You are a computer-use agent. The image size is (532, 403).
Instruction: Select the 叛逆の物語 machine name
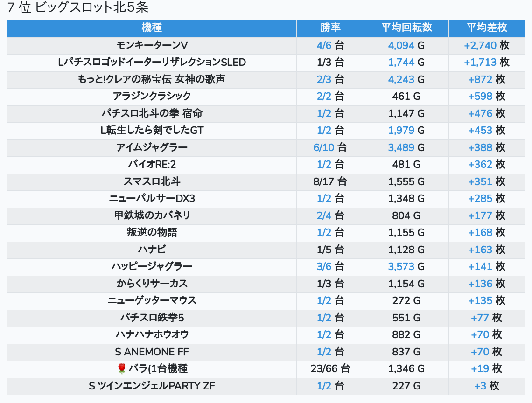click(152, 232)
